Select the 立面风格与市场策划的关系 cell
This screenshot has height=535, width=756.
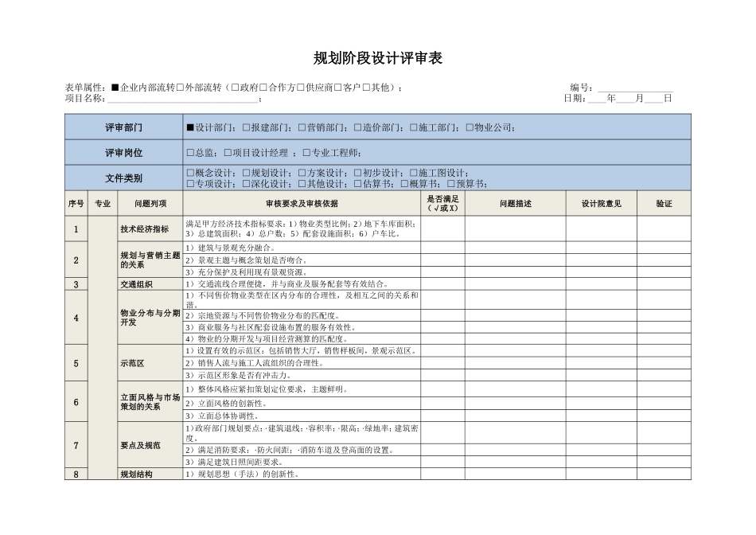click(x=150, y=402)
